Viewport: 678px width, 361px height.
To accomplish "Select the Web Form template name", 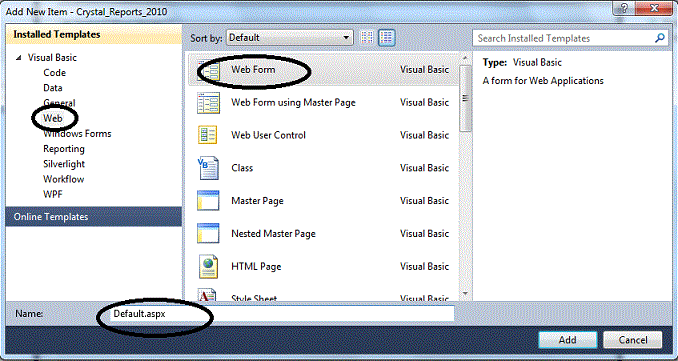I will (x=253, y=70).
